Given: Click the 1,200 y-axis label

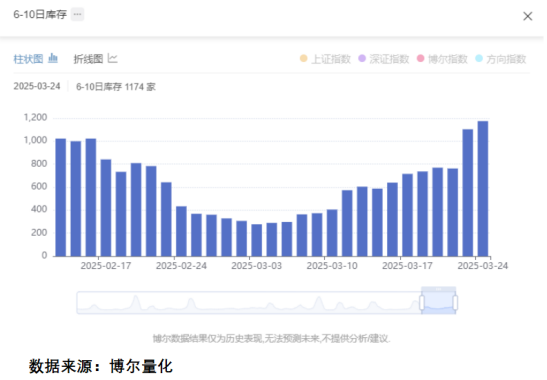Looking at the screenshot, I should [x=35, y=118].
